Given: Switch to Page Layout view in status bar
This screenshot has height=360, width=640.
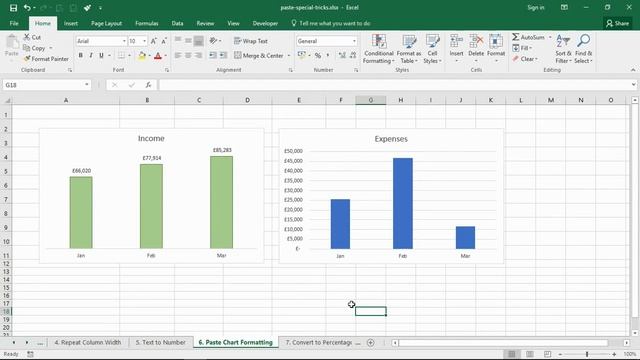Looking at the screenshot, I should coord(530,354).
